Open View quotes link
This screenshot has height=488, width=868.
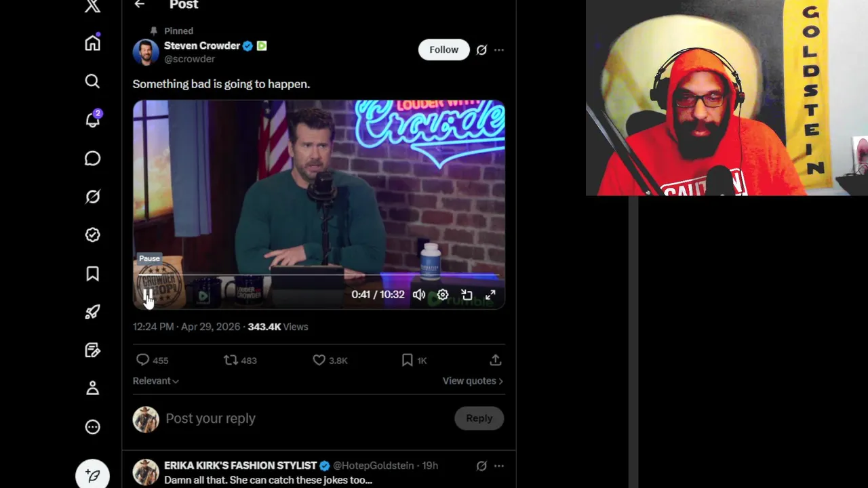tap(473, 381)
